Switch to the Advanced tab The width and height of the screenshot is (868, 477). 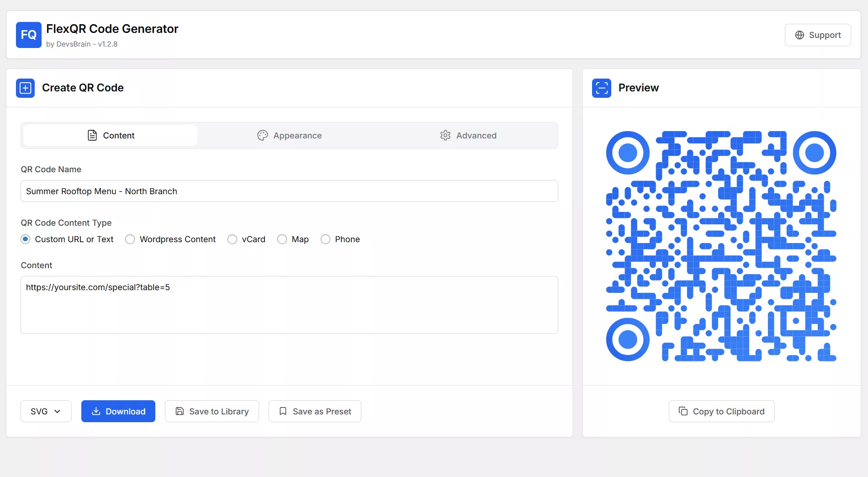468,135
